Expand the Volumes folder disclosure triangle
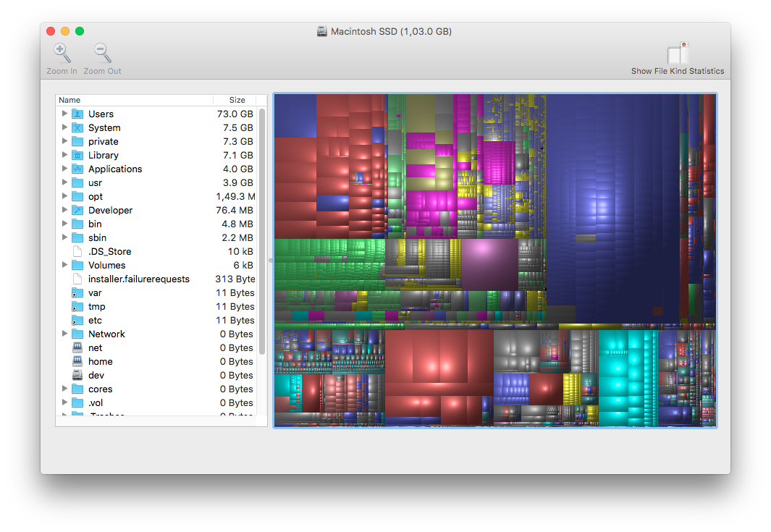The height and width of the screenshot is (532, 771). (65, 265)
